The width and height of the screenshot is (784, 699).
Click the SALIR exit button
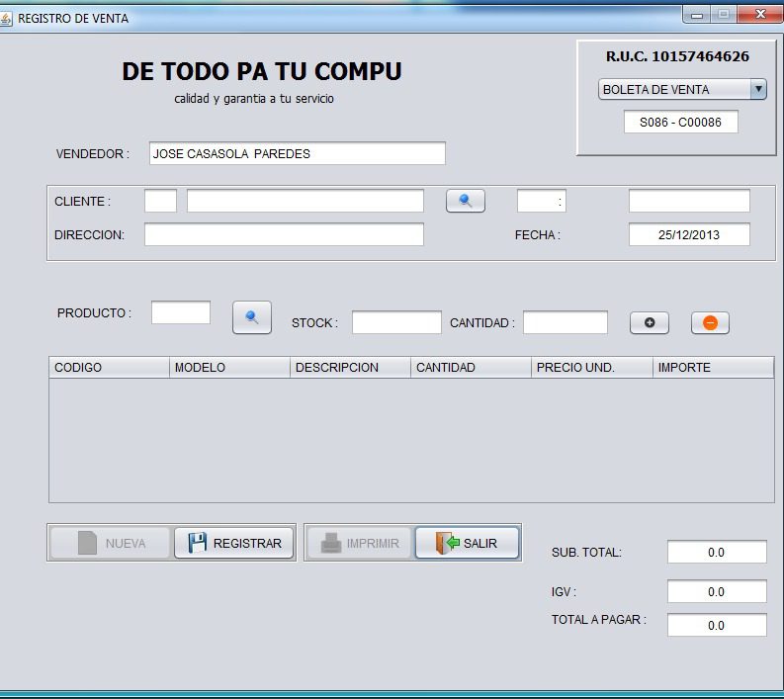(x=467, y=543)
